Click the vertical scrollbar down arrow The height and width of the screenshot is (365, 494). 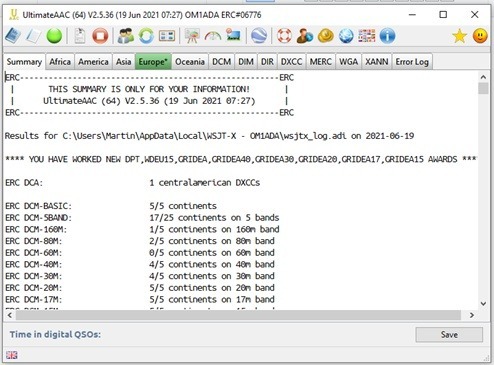(483, 304)
